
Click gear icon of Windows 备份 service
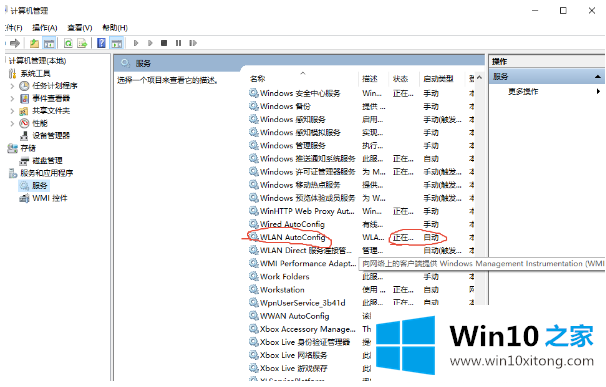tap(254, 106)
